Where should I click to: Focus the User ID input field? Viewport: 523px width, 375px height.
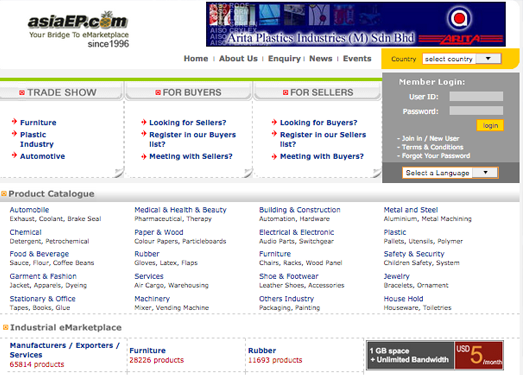[x=476, y=96]
